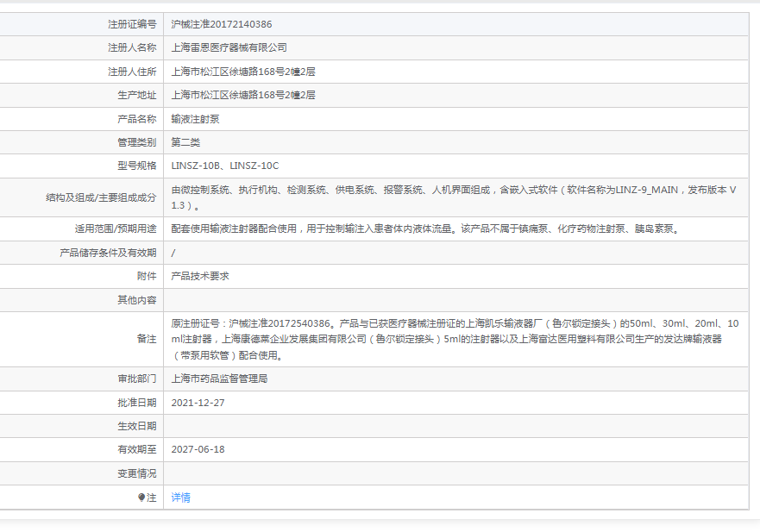This screenshot has height=532, width=760.
Task: Click the 注册人住所 address value
Action: (243, 72)
